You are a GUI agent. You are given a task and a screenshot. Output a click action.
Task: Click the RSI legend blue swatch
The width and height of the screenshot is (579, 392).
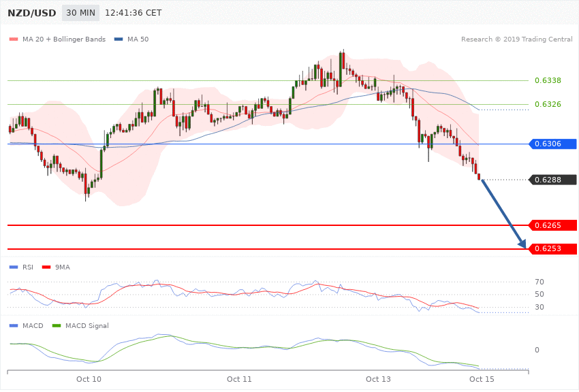tap(14, 267)
